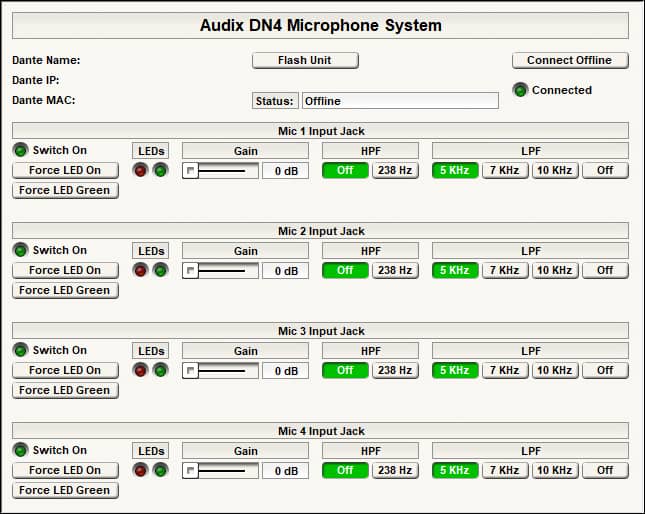The width and height of the screenshot is (645, 514).
Task: Select Mic 2 LPF 10 KHz
Action: pos(555,270)
